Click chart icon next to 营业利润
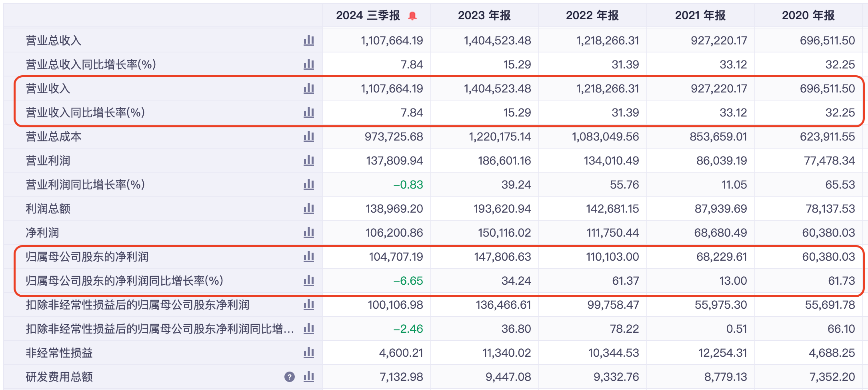 pyautogui.click(x=308, y=161)
